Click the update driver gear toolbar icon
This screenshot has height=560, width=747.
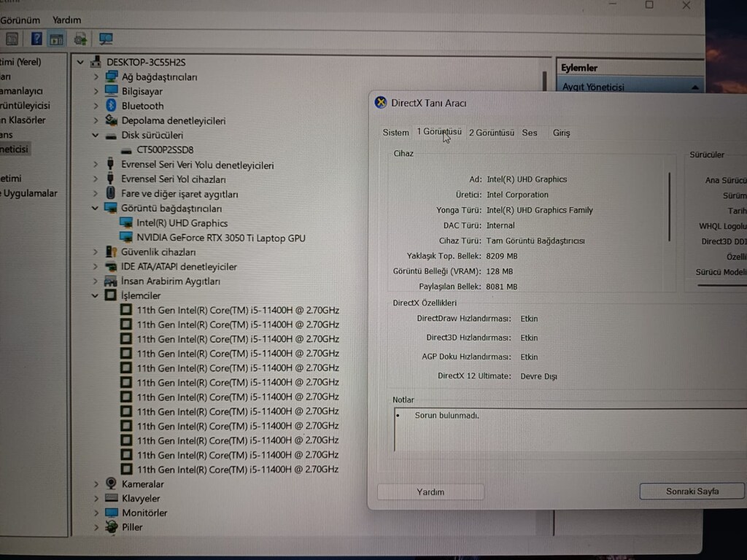pos(80,39)
